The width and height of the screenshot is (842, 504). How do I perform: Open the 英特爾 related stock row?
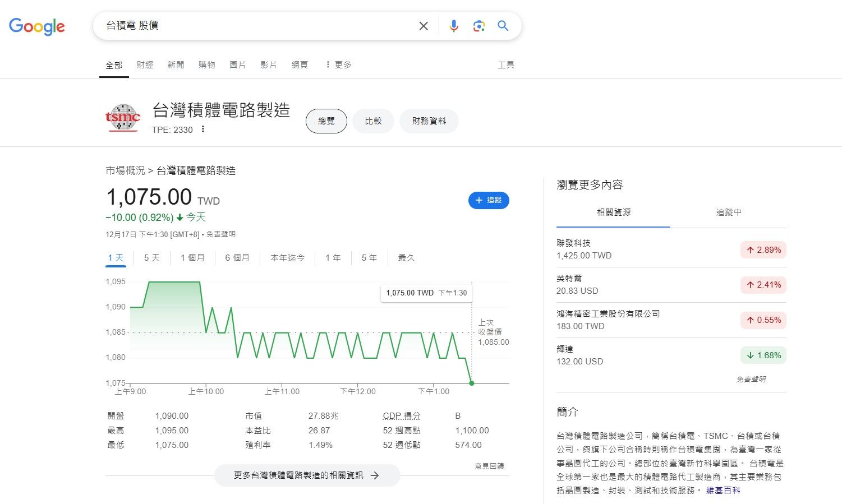pos(671,285)
